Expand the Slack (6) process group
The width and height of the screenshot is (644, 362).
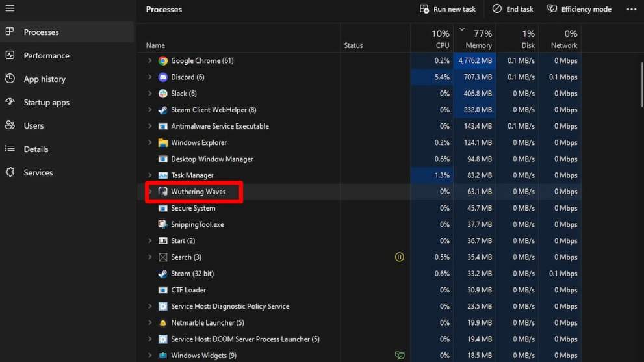(x=150, y=94)
